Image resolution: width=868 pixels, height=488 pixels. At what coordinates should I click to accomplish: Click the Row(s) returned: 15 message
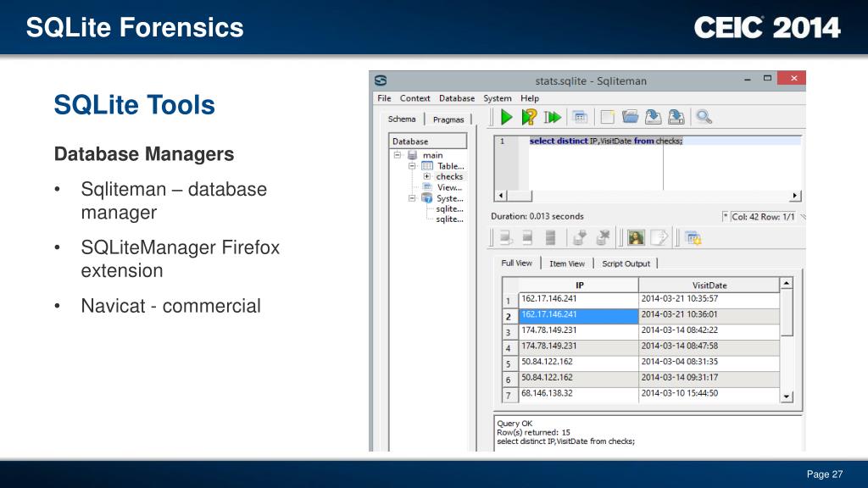533,432
